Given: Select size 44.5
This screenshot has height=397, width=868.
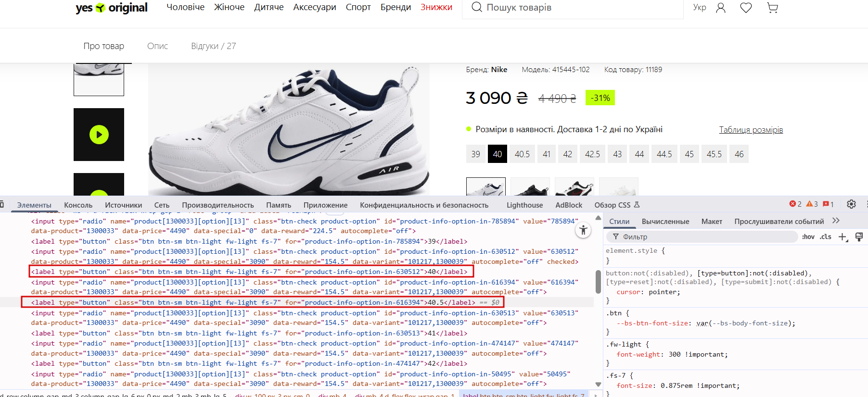Looking at the screenshot, I should [x=664, y=154].
